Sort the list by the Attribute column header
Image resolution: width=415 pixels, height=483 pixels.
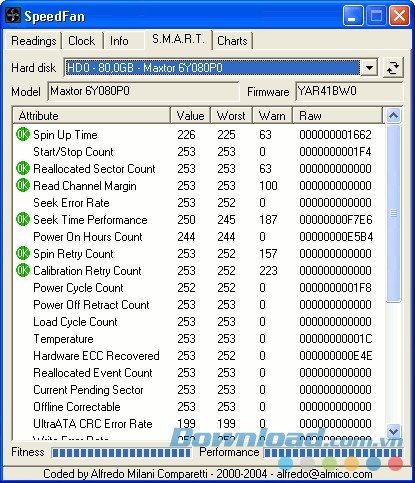[x=92, y=116]
